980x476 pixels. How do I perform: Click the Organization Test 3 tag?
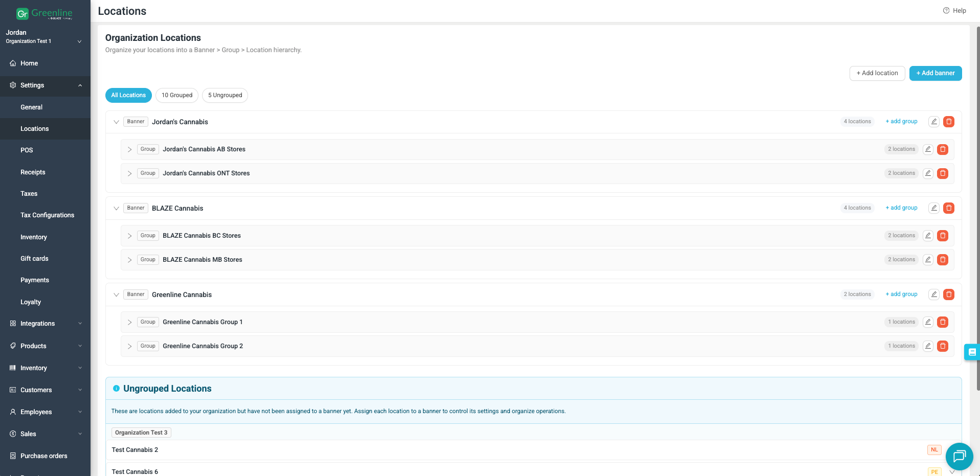coord(141,433)
